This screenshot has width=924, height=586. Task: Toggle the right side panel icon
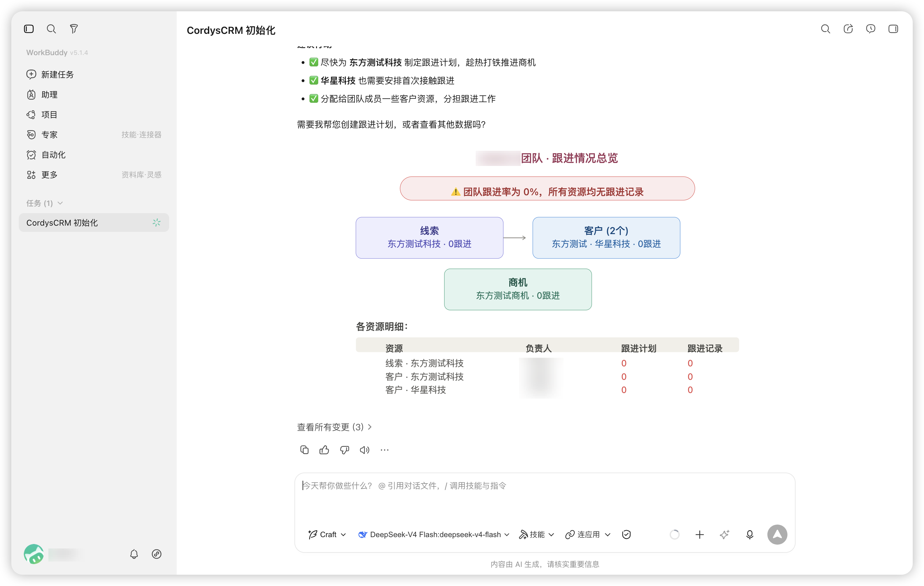point(893,29)
